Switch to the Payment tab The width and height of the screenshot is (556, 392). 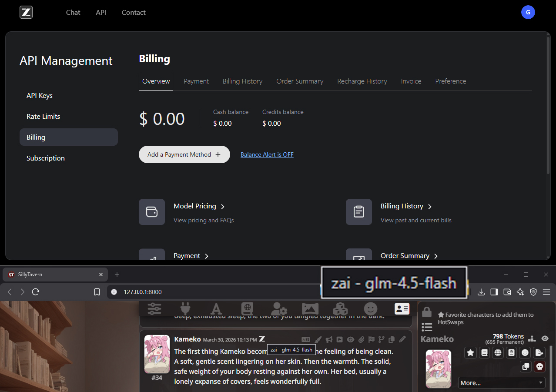tap(196, 81)
